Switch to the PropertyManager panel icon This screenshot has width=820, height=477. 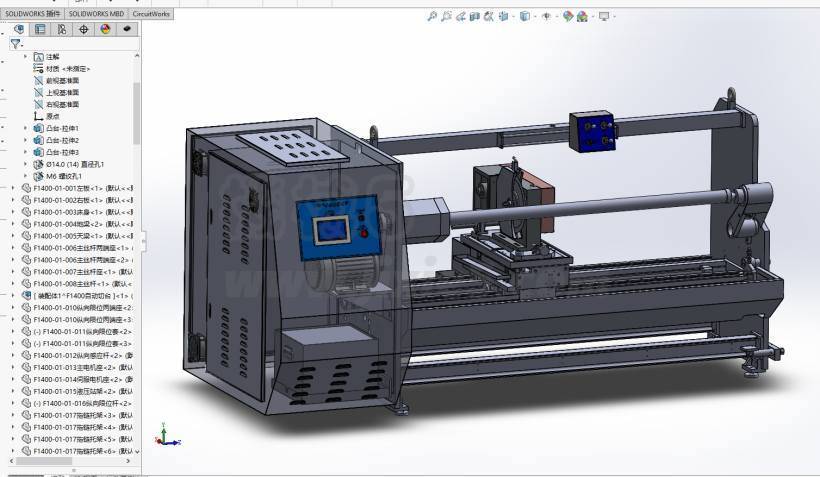point(40,29)
